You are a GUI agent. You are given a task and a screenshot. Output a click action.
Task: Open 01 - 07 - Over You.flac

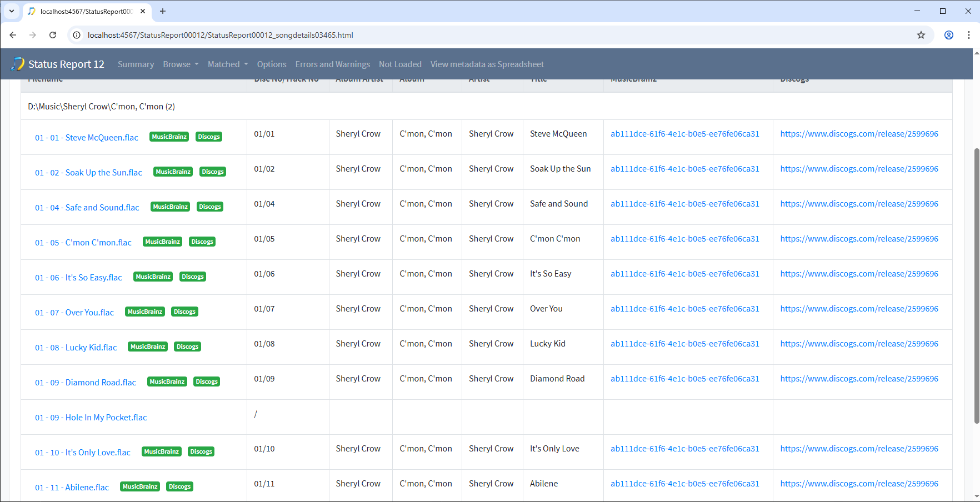click(x=74, y=313)
